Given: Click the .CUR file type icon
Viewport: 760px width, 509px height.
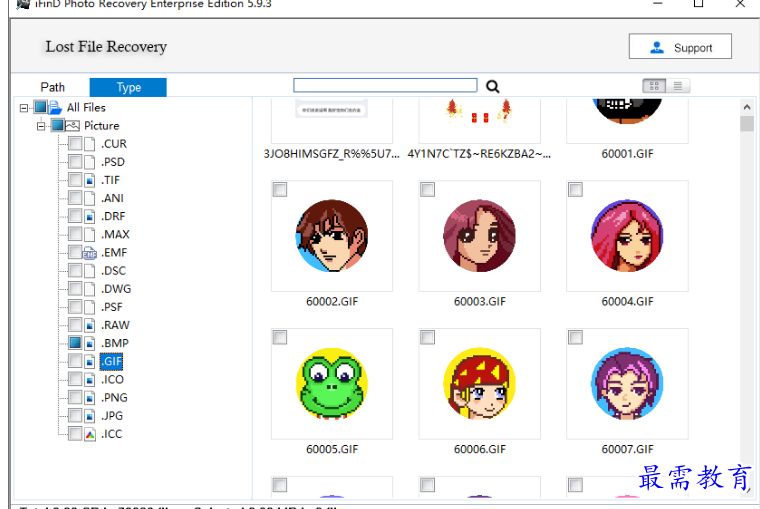Looking at the screenshot, I should point(90,143).
